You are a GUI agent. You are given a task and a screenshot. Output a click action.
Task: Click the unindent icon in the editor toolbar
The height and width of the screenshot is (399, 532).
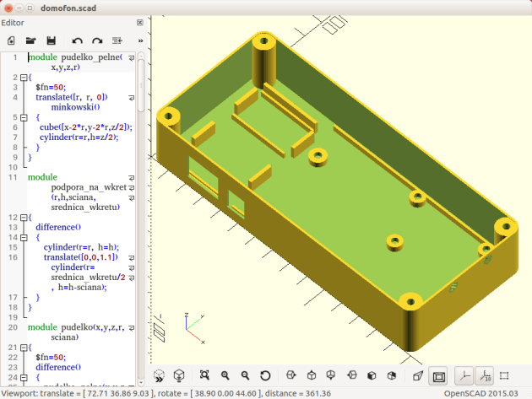pyautogui.click(x=117, y=40)
